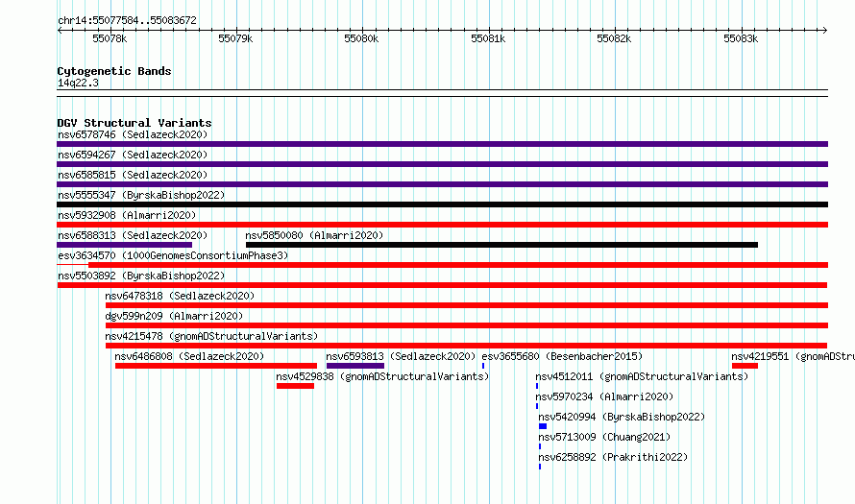Click the red bar under nsv4529838
Viewport: 855px width, 504px height.
pyautogui.click(x=295, y=386)
